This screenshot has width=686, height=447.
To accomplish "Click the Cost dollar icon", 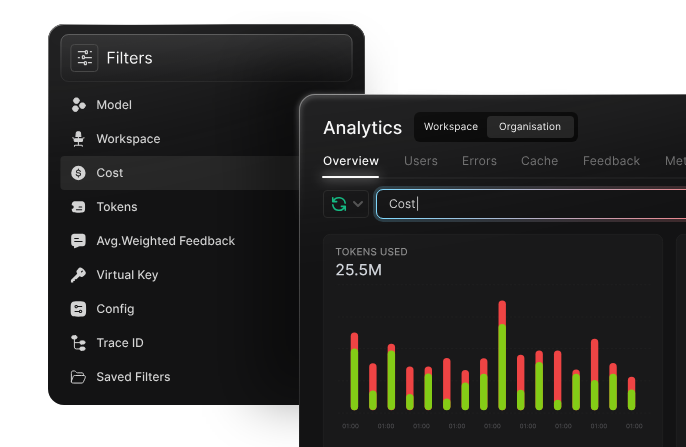I will [x=78, y=173].
